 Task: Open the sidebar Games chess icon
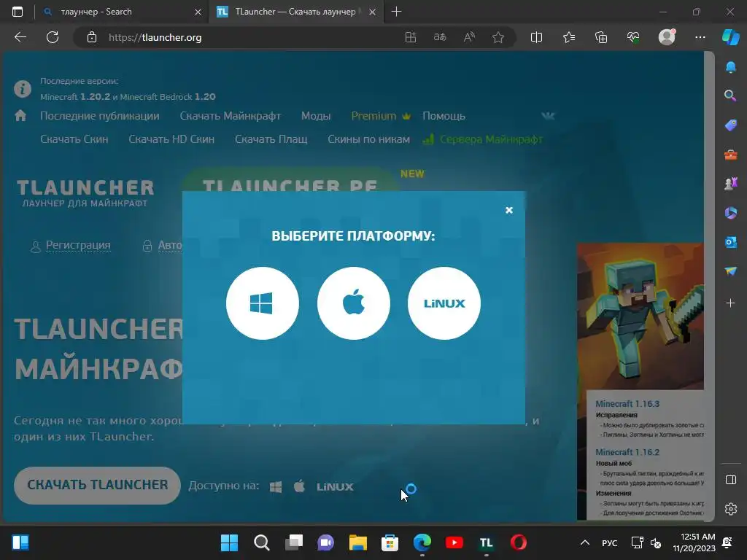pyautogui.click(x=730, y=184)
